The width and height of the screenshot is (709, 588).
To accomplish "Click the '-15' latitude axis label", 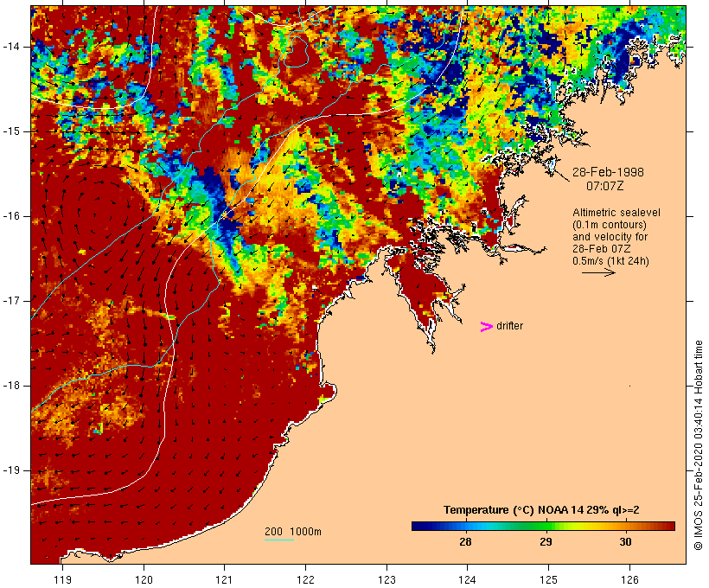I will pyautogui.click(x=11, y=131).
